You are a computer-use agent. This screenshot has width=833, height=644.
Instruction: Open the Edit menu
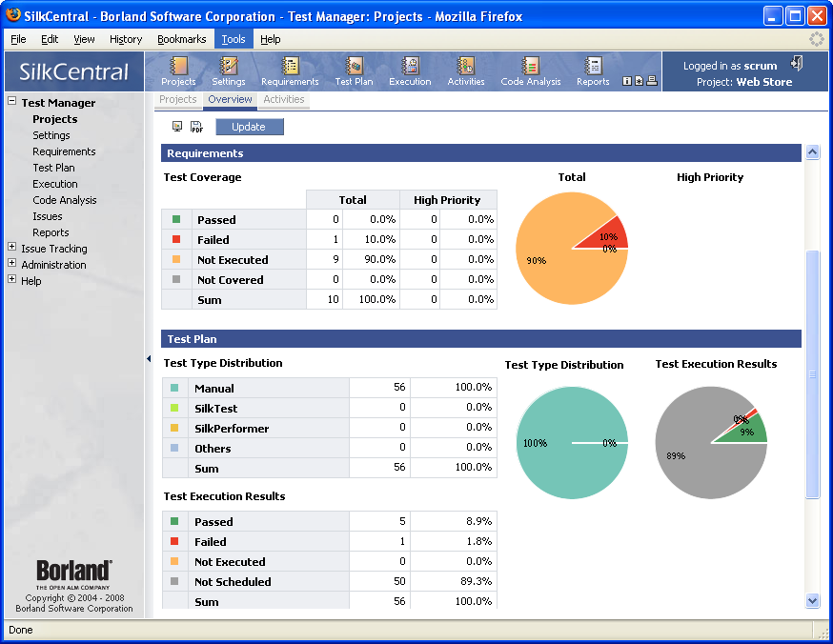point(50,39)
